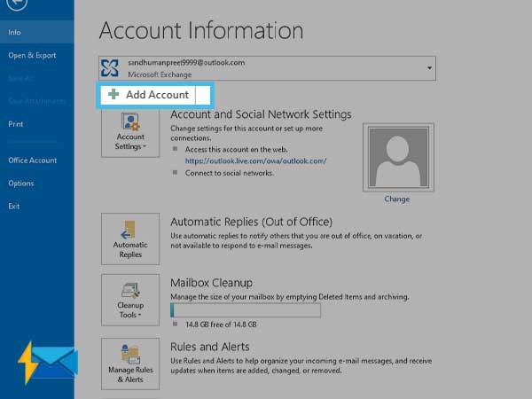Click the Change photo link
This screenshot has width=532, height=399.
397,199
